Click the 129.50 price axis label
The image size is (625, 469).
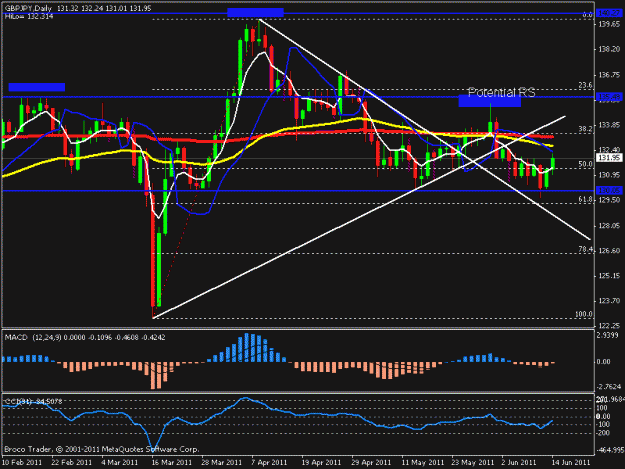(x=609, y=200)
